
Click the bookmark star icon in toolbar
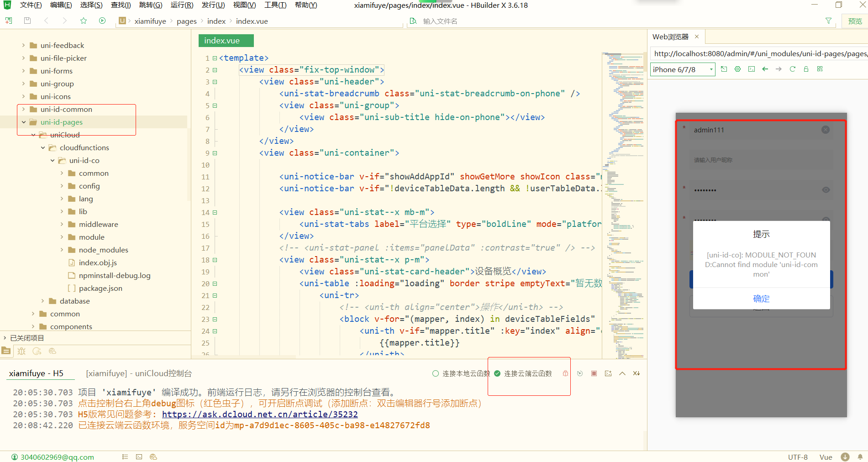coord(83,21)
